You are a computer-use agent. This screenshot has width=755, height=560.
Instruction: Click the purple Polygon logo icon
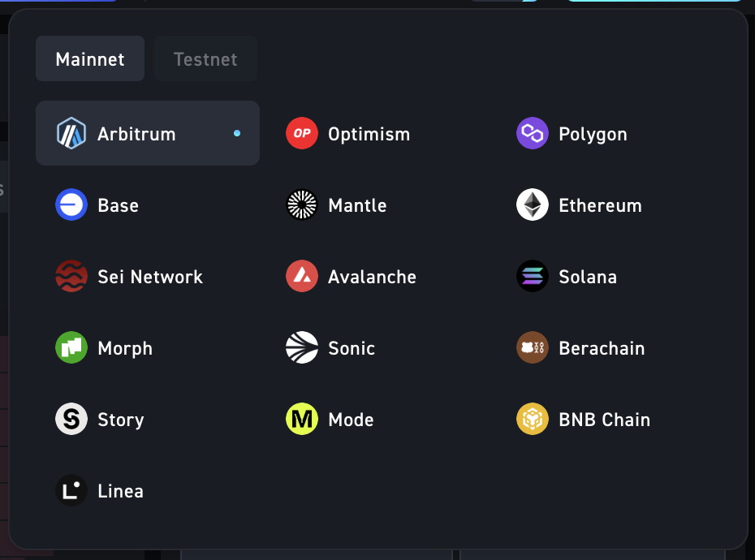tap(533, 134)
